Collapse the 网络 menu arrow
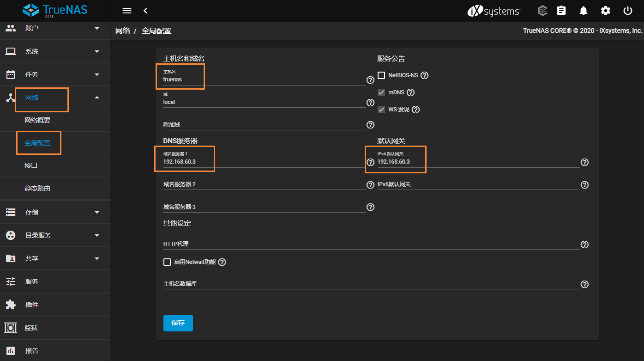The width and height of the screenshot is (644, 361). (97, 98)
